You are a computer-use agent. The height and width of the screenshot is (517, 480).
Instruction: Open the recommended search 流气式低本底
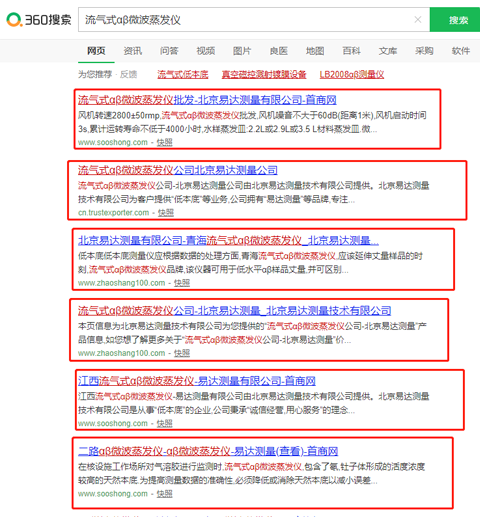tap(183, 74)
